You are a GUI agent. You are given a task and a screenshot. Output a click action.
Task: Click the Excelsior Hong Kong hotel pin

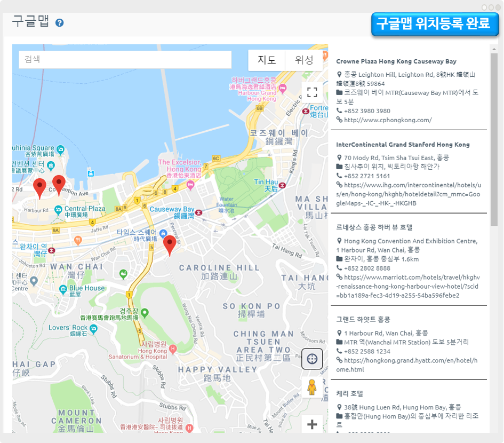coord(190,185)
